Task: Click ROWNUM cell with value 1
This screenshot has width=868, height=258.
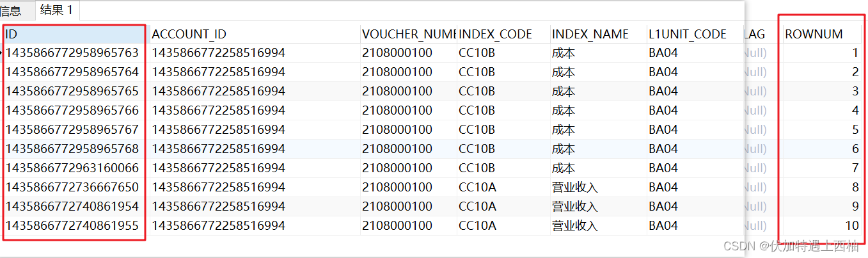Action: 823,53
